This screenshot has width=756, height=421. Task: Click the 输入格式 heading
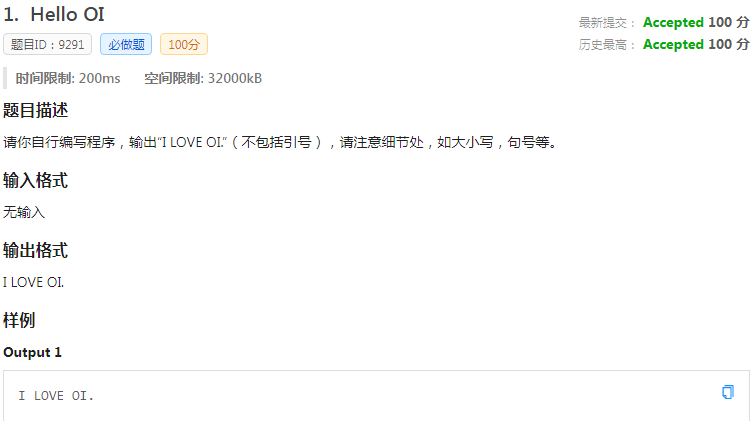tap(35, 180)
